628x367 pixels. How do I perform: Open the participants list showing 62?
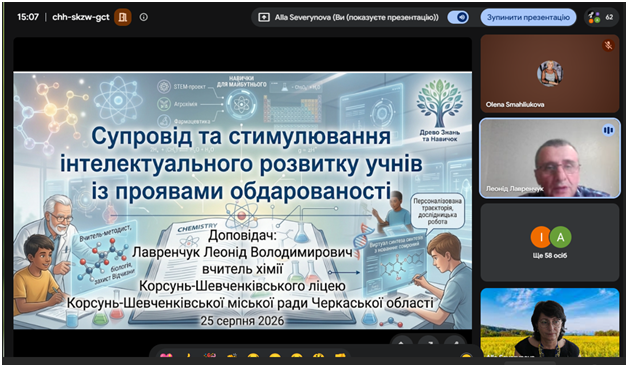tap(600, 17)
